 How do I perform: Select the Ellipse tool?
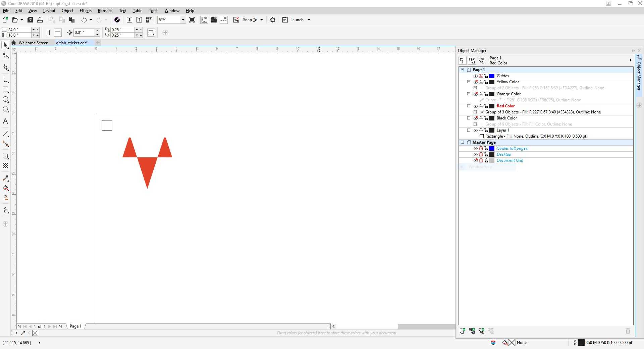[5, 99]
